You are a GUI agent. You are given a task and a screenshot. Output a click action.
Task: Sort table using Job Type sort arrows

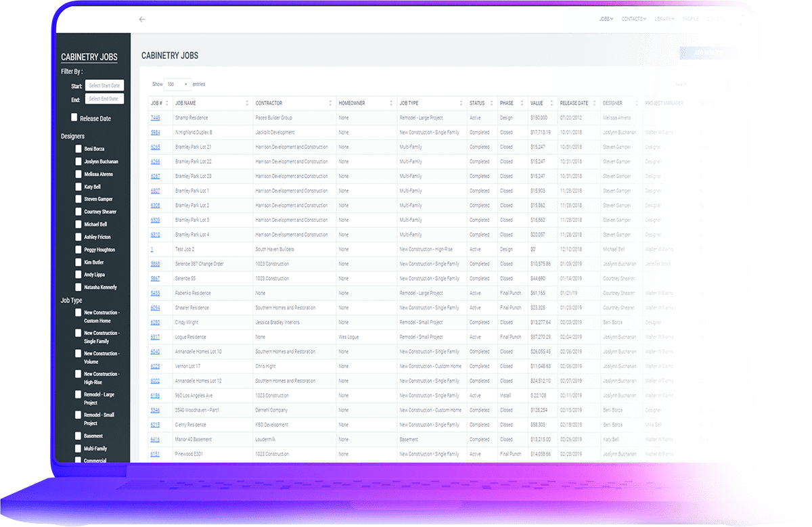click(x=461, y=104)
